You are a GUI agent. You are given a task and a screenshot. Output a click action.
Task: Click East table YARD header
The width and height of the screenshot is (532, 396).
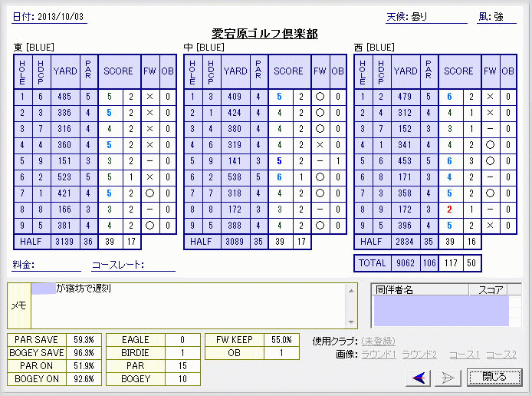pos(65,71)
